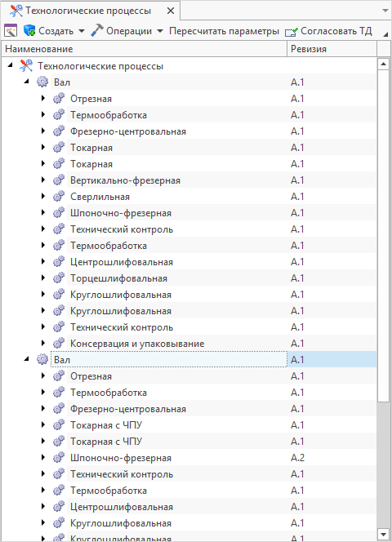This screenshot has width=392, height=542.
Task: Collapse the root Технологические процессы node
Action: pyautogui.click(x=11, y=64)
